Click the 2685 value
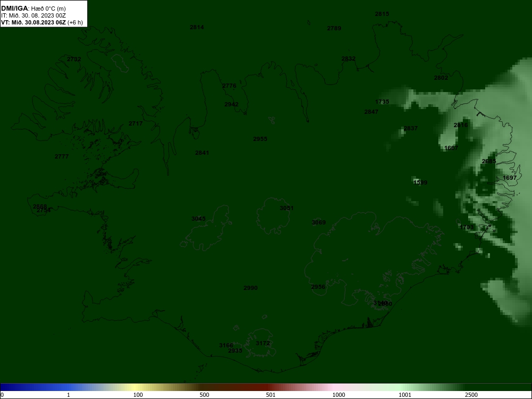The width and height of the screenshot is (532, 399). tap(489, 161)
